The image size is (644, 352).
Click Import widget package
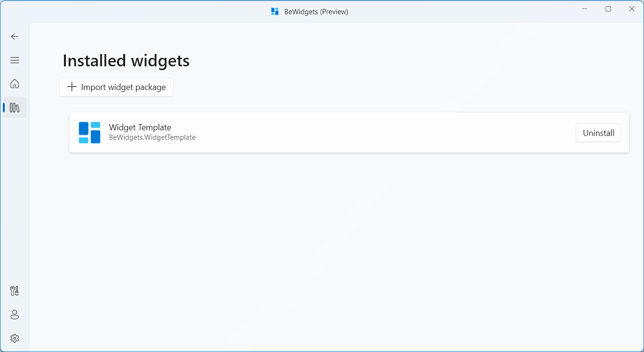tap(116, 87)
